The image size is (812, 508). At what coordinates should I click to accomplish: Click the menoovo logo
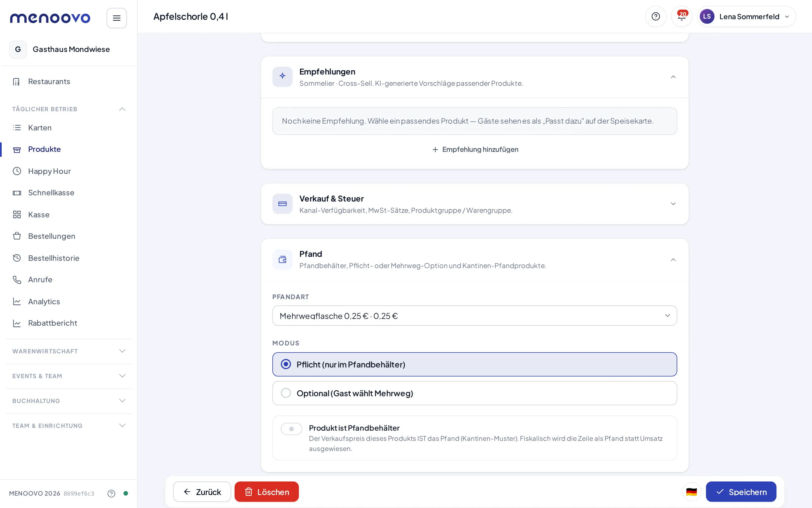pos(50,18)
